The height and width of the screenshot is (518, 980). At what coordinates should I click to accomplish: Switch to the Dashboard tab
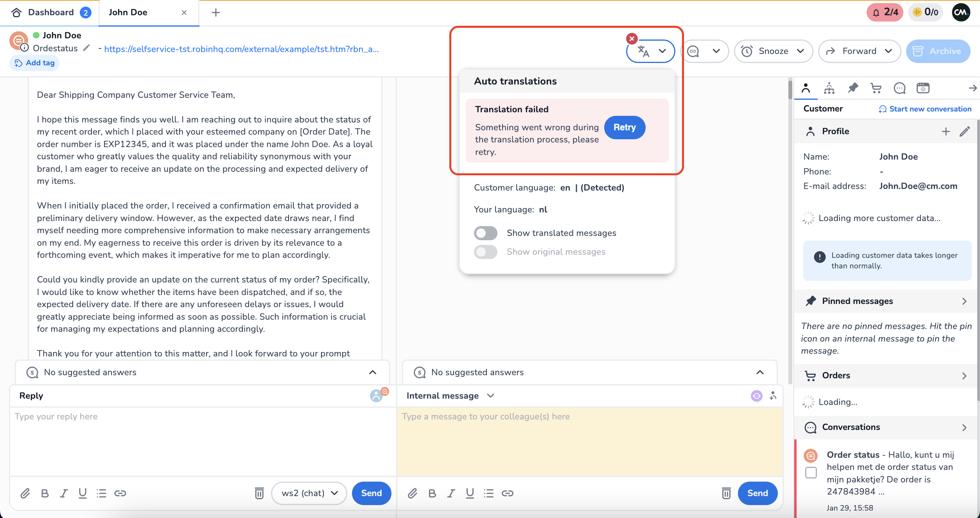(x=51, y=13)
